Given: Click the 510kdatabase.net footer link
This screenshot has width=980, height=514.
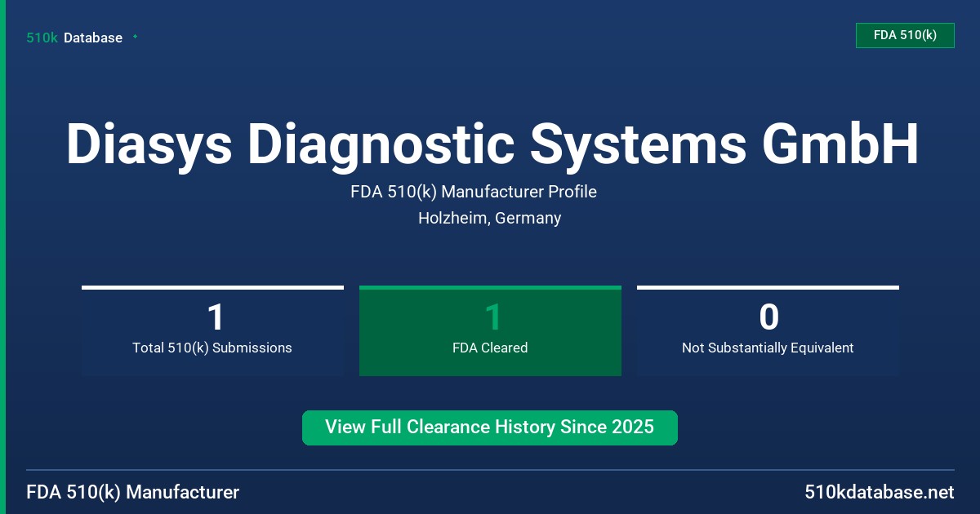Looking at the screenshot, I should pyautogui.click(x=879, y=493).
